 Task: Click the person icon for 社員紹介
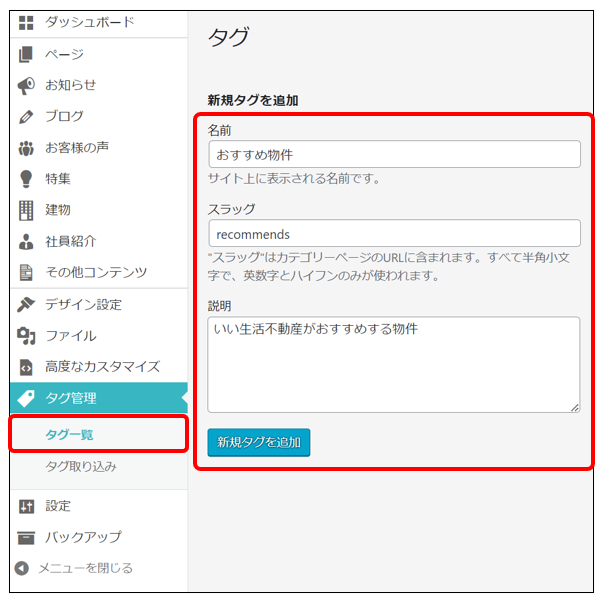coord(27,241)
